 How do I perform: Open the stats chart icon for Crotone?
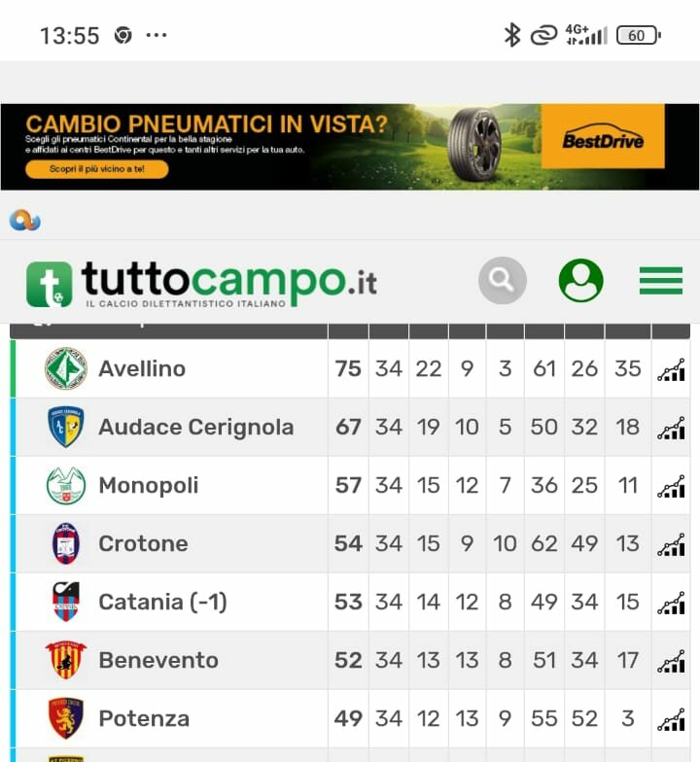(x=671, y=544)
